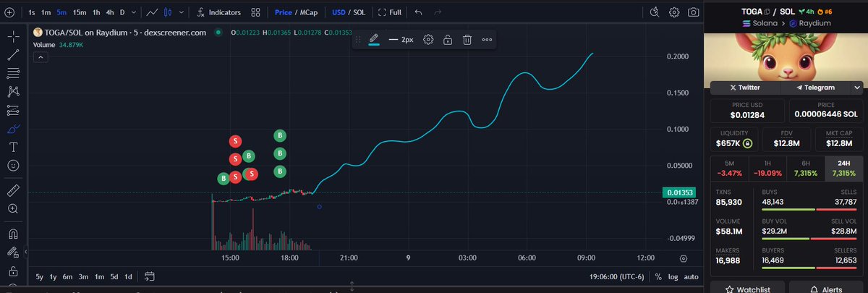Select the line chart style icon
The width and height of the screenshot is (868, 293).
[152, 12]
